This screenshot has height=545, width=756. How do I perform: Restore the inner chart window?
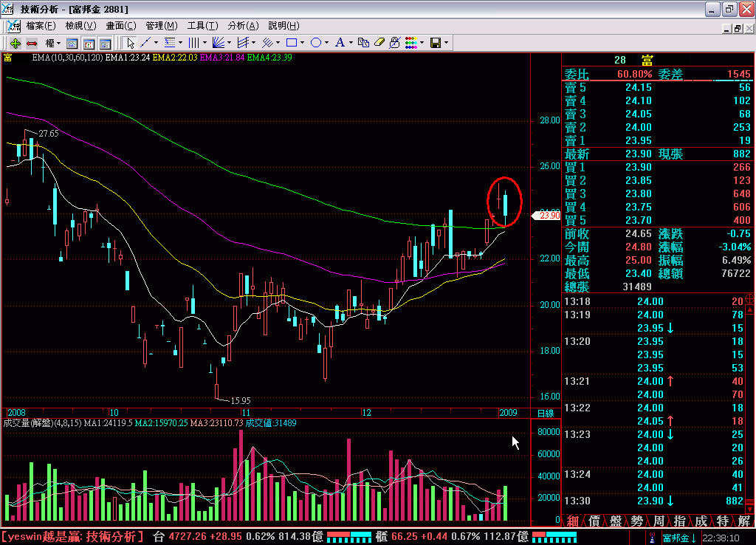(x=738, y=29)
